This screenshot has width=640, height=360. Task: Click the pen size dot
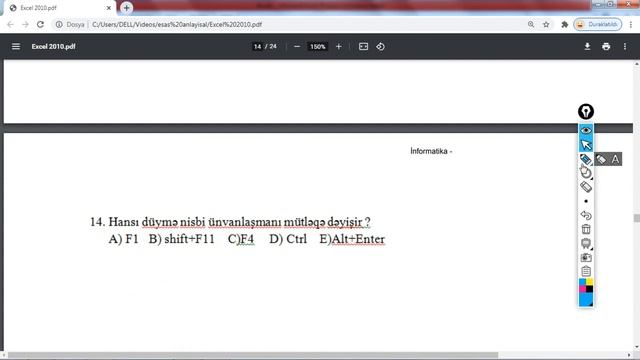pos(586,201)
